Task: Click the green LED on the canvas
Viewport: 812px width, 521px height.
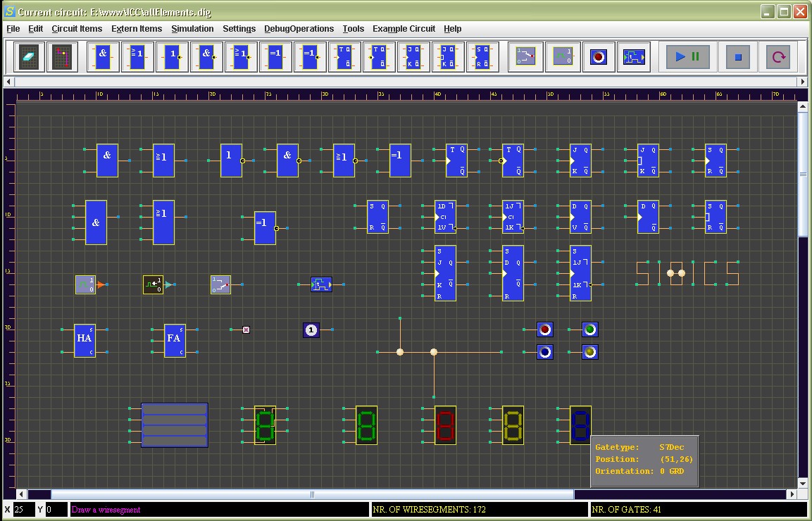Action: [590, 329]
